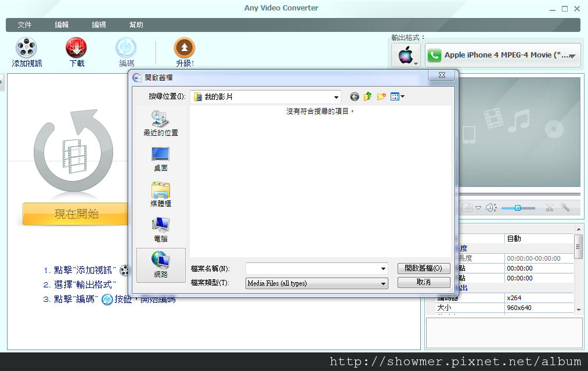Open the 幫助 menu

coord(136,25)
